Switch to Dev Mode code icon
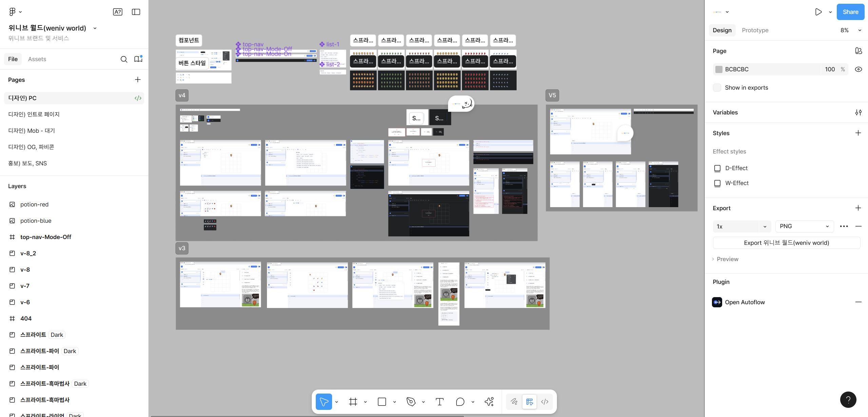 [x=545, y=402]
